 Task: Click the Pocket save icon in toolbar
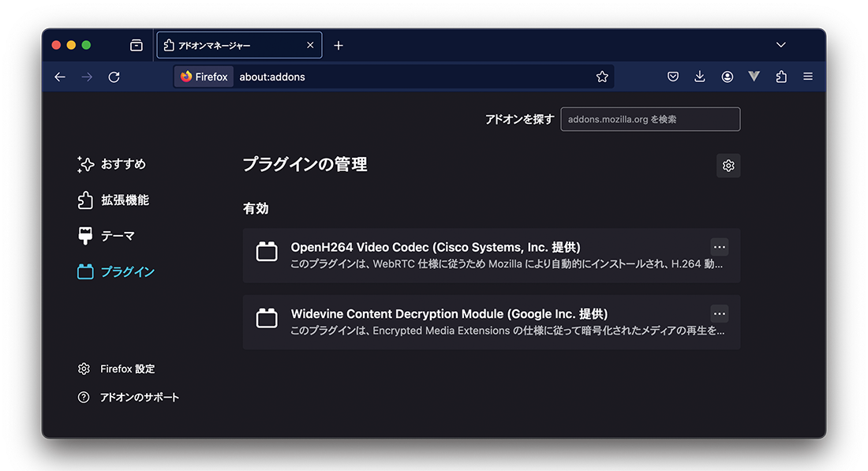(x=673, y=77)
